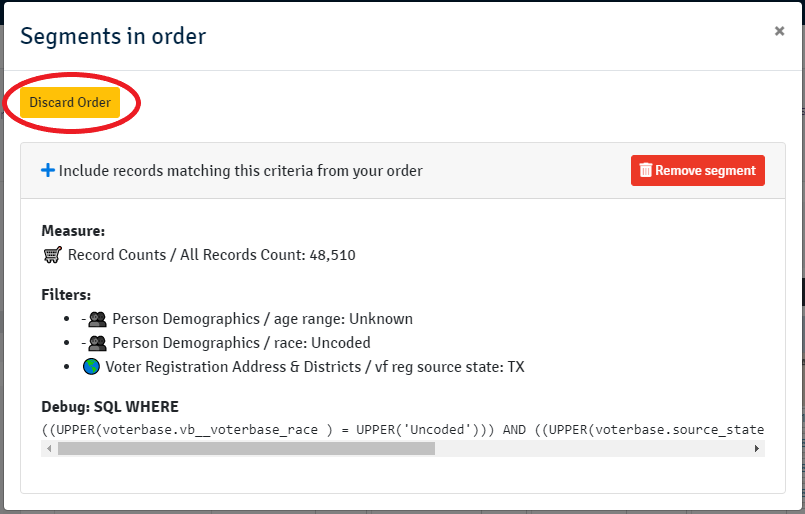Viewport: 805px width, 514px height.
Task: Click the Debug: SQL WHERE label
Action: (110, 407)
